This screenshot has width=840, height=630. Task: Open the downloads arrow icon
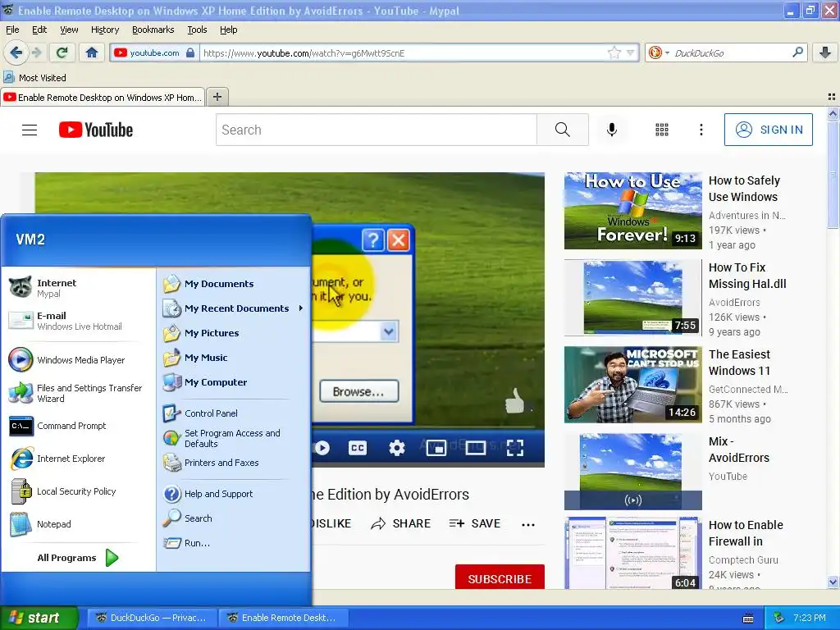(825, 52)
